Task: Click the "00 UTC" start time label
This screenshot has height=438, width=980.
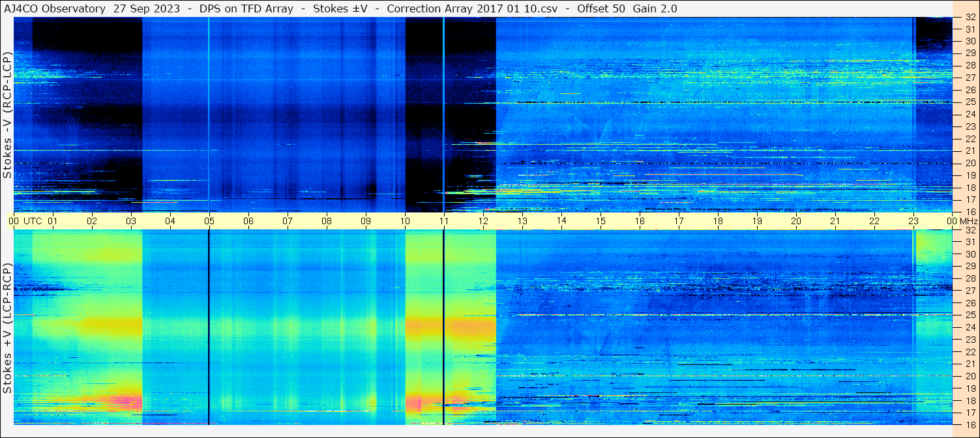Action: tap(25, 222)
